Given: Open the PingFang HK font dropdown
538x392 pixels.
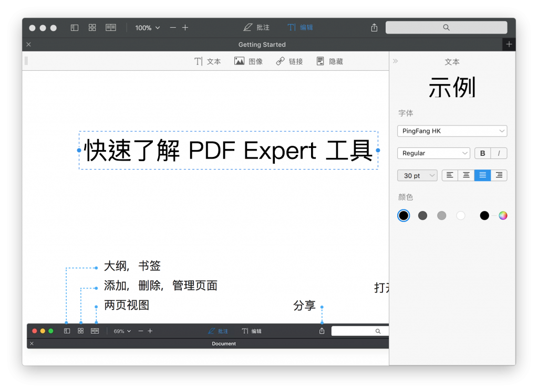Looking at the screenshot, I should tap(452, 131).
